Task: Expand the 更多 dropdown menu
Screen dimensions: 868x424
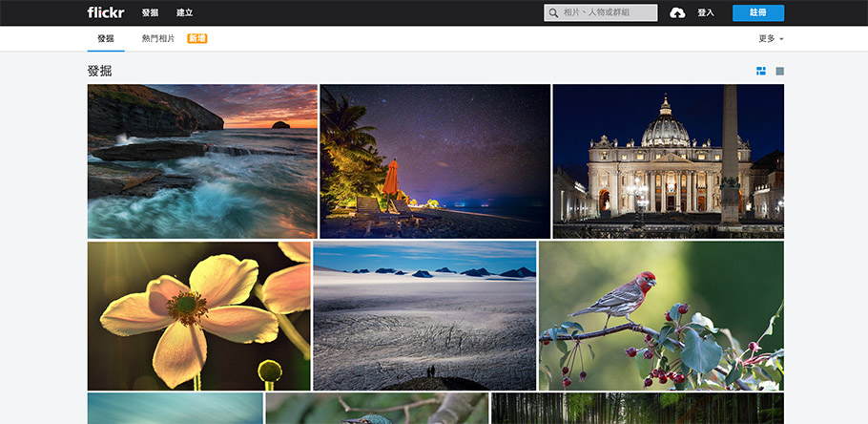Action: (x=771, y=39)
